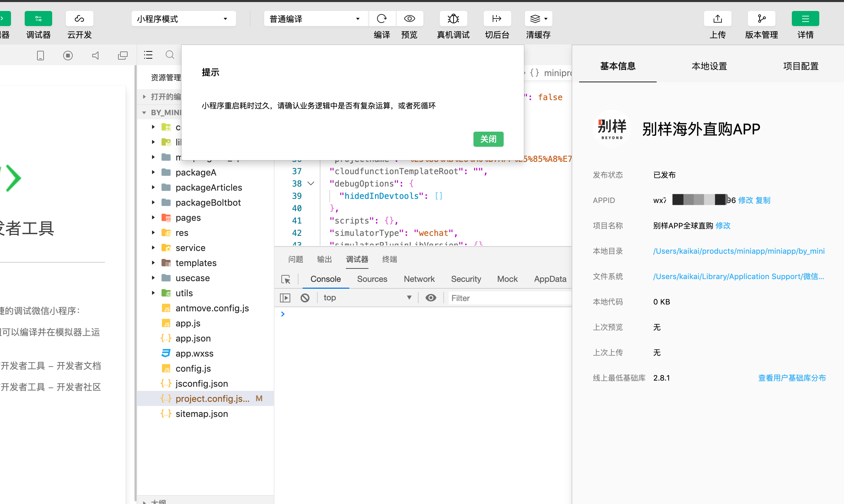Switch to the Network tab
The image size is (844, 504).
[x=419, y=279]
